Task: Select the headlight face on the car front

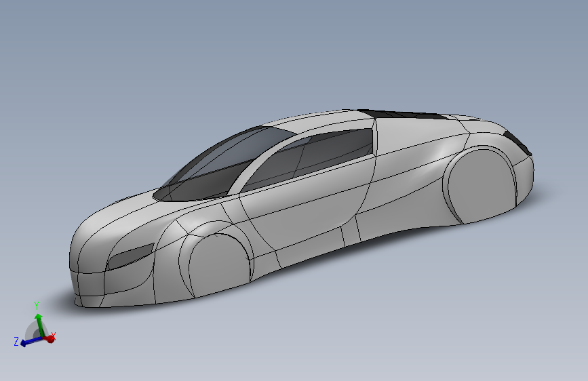Action: [130, 256]
